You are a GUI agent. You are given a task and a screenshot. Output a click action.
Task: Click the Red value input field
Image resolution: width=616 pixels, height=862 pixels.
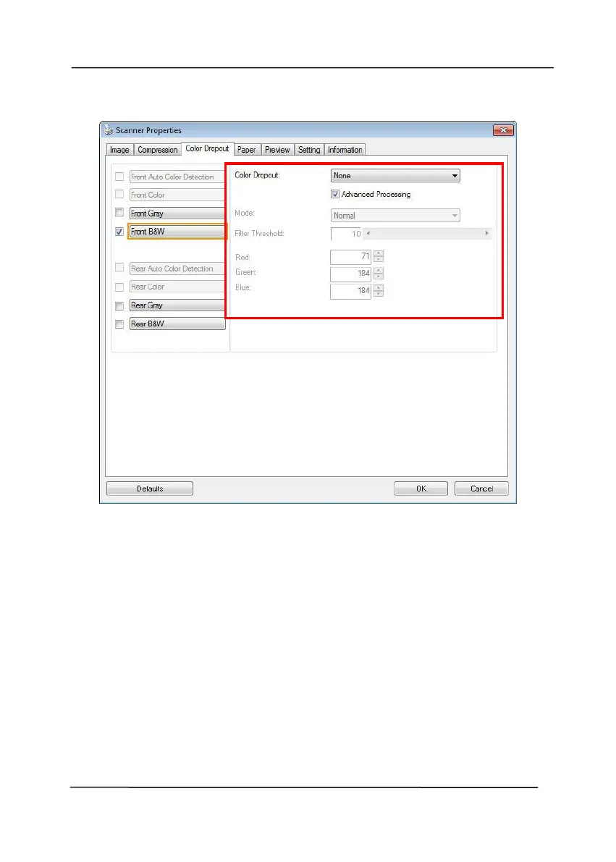[x=351, y=257]
